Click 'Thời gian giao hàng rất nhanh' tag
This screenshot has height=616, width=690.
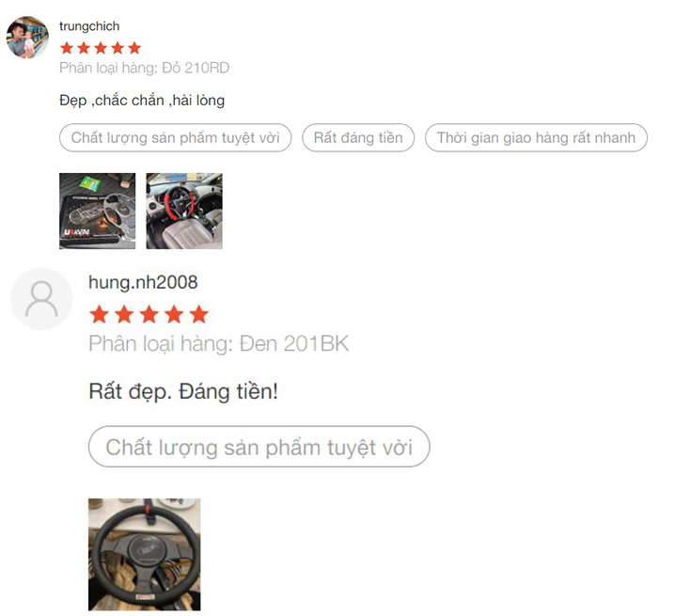(536, 138)
